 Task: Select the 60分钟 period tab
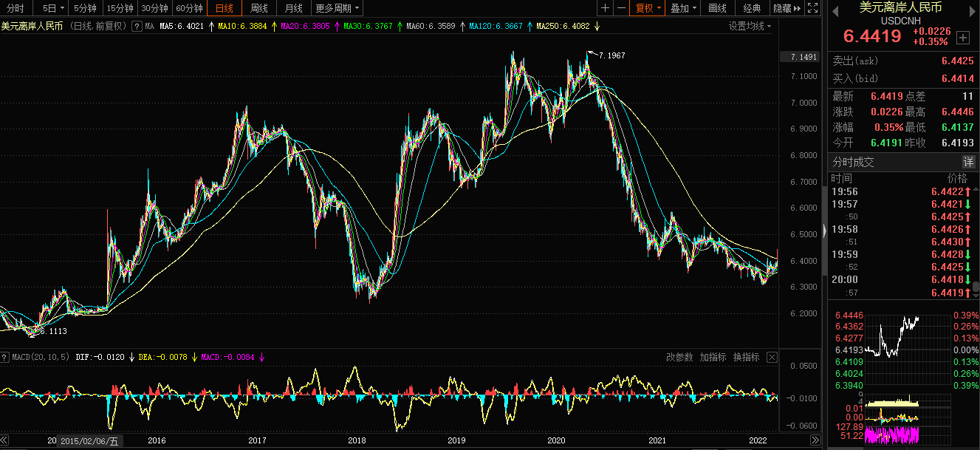[x=189, y=8]
